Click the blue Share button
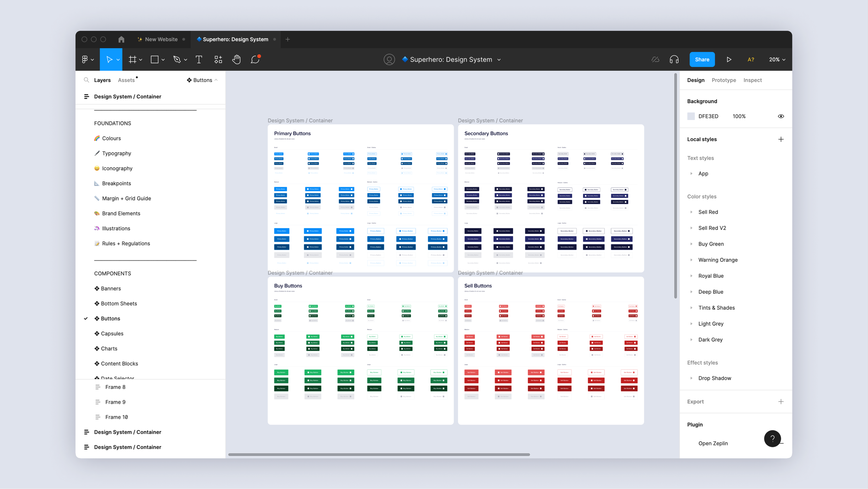This screenshot has height=489, width=868. click(x=702, y=59)
